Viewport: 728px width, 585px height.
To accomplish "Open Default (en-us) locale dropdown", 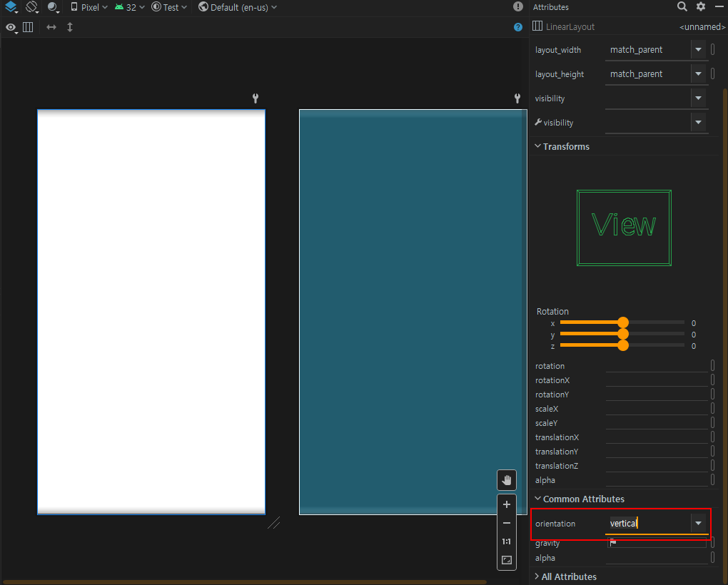I will [237, 7].
